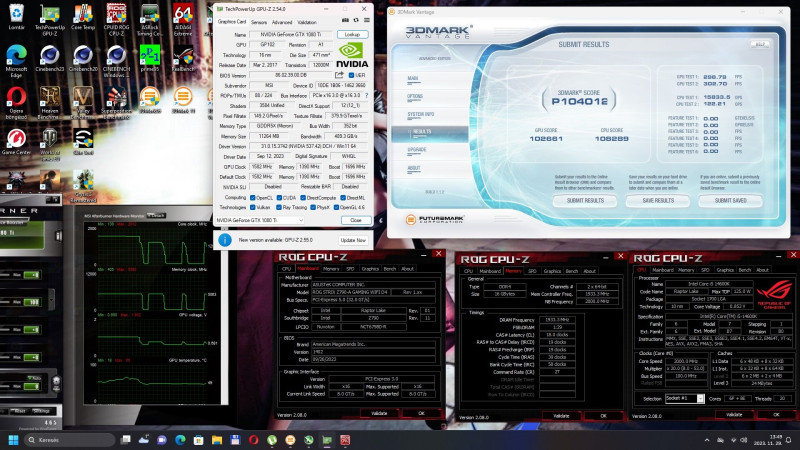
Task: Switch to the Sensors tab in GPU-Z
Action: click(259, 22)
